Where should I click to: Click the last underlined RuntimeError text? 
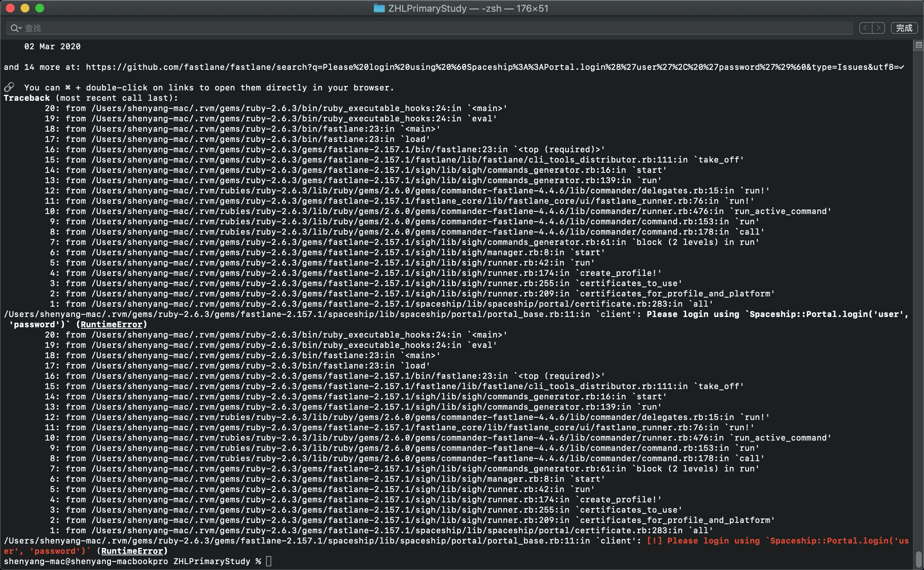tap(132, 551)
